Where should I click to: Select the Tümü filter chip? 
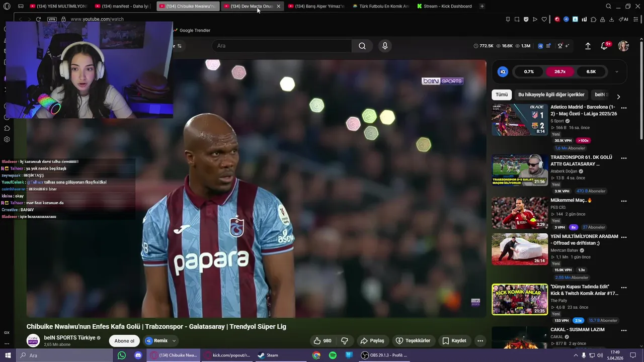(x=502, y=95)
